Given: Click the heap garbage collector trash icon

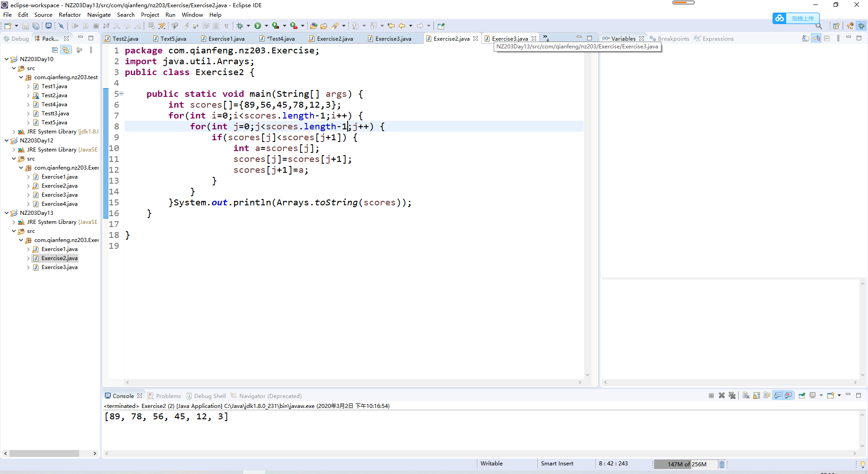Looking at the screenshot, I should pos(722,464).
